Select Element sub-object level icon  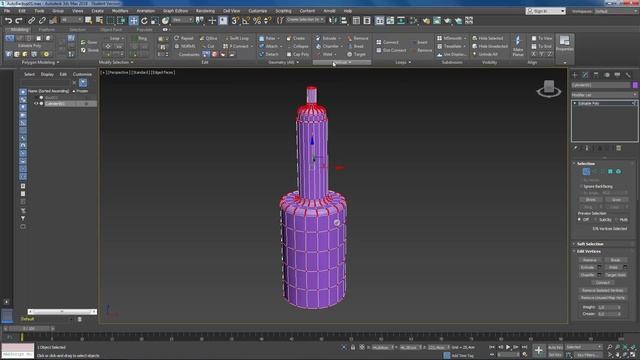(618, 172)
